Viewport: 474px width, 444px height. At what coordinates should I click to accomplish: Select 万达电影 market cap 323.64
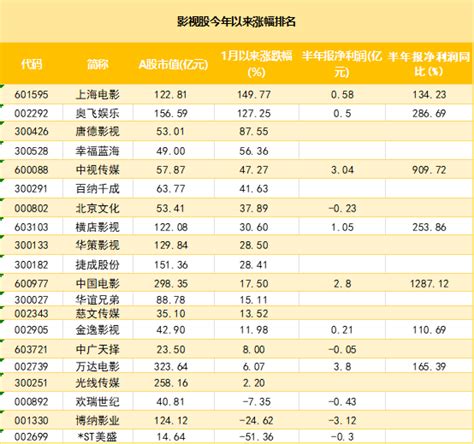tap(171, 367)
